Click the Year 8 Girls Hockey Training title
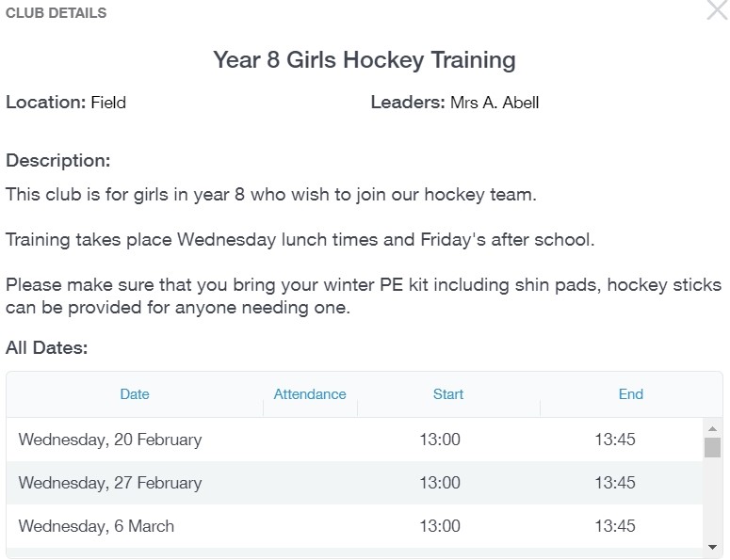This screenshot has width=730, height=560. click(x=365, y=60)
